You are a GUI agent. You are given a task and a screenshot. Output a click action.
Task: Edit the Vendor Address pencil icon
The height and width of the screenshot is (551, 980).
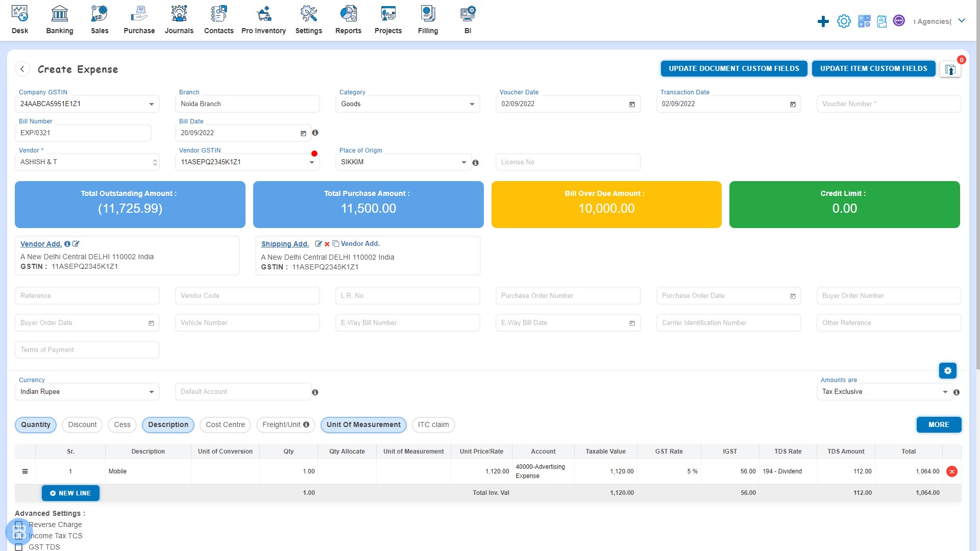[x=76, y=244]
